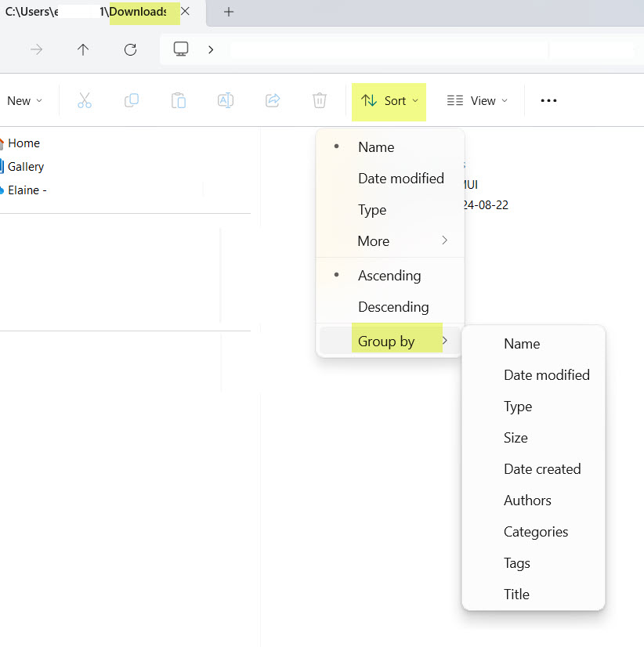Screen dimensions: 644x647
Task: Open the See more ellipsis menu
Action: click(548, 101)
